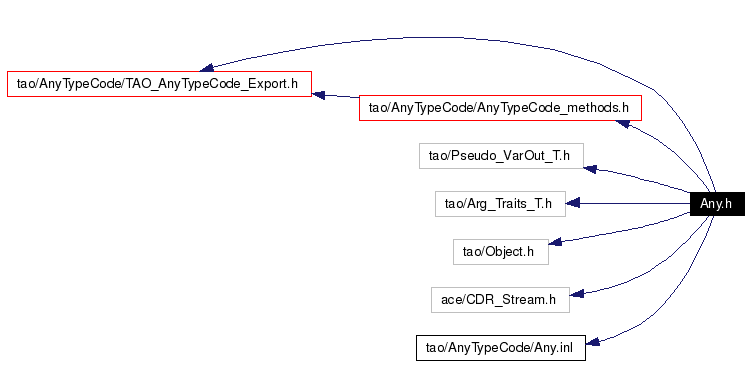Open the tao/AnyTypeCode/Any.inl node
The height and width of the screenshot is (365, 752).
pos(501,348)
